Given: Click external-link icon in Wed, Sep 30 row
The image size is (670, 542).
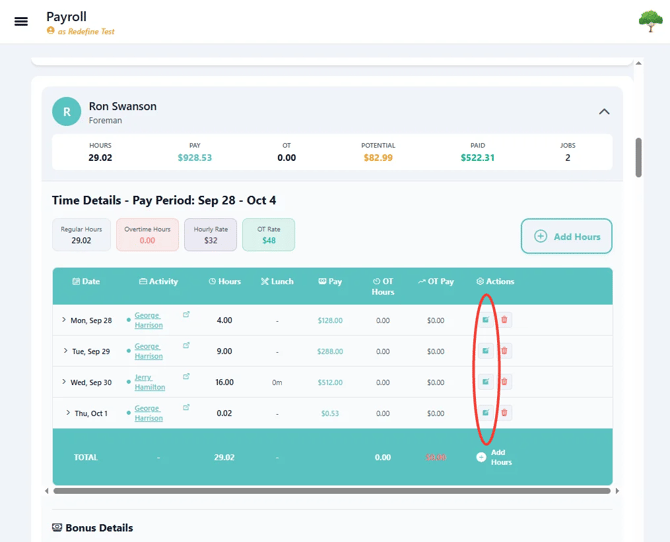Looking at the screenshot, I should tap(186, 376).
